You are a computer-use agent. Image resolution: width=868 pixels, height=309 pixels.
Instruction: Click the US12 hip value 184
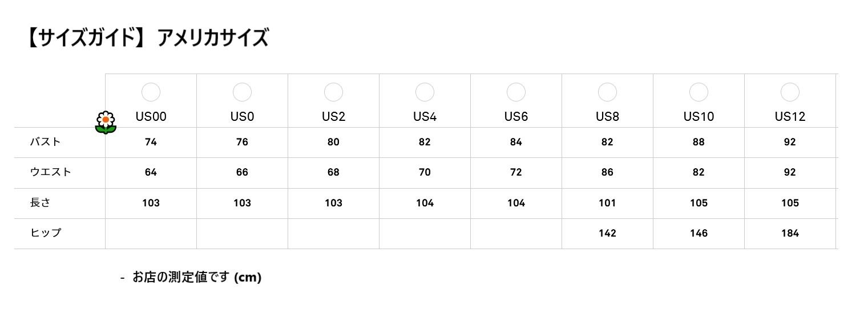point(790,233)
